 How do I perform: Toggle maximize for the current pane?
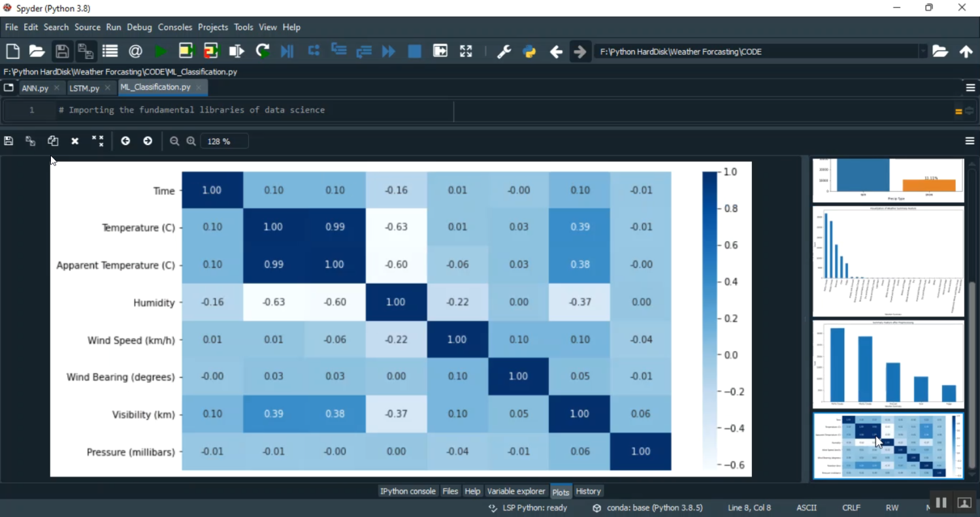click(440, 51)
